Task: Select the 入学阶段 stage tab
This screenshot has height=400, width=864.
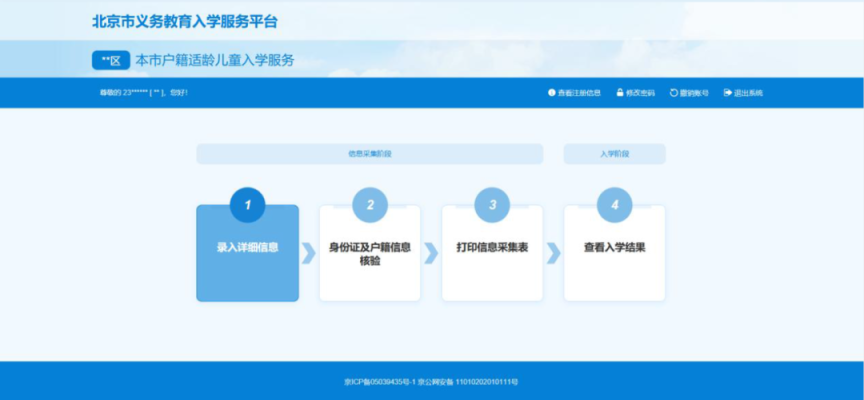Action: tap(614, 154)
